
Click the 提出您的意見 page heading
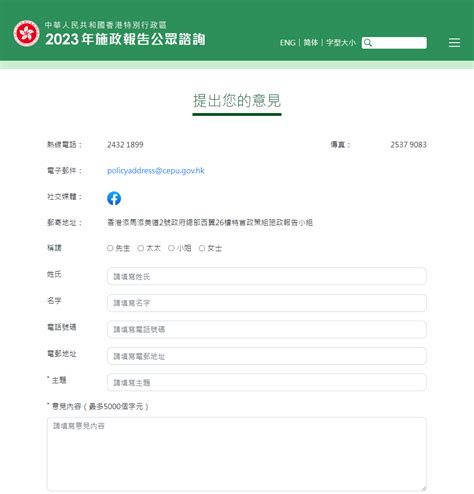click(237, 101)
